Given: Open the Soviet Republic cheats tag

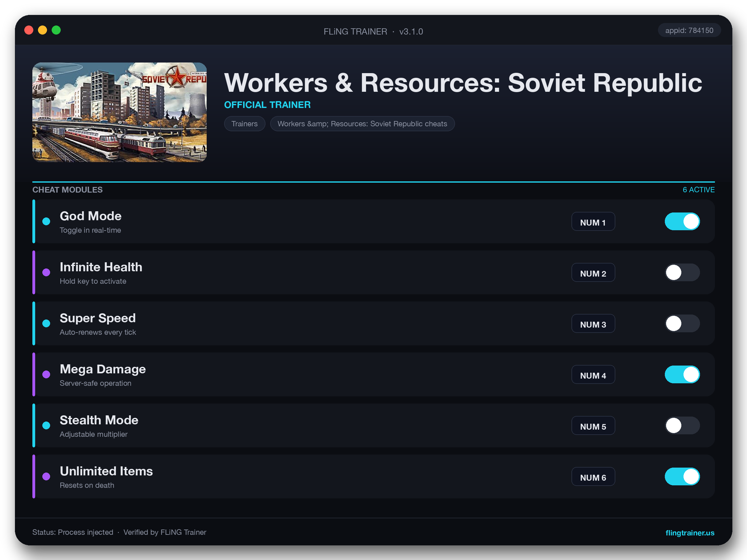Looking at the screenshot, I should (362, 124).
